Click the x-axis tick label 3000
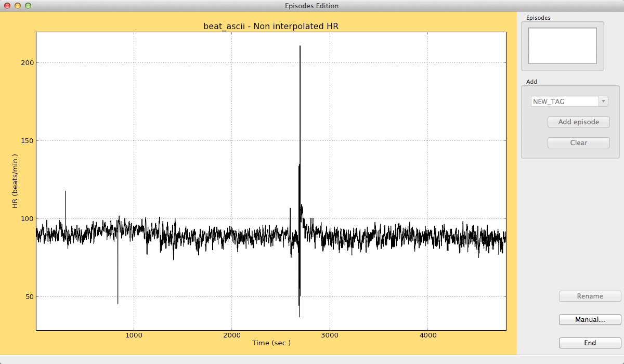Screen dimensions: 624x364 pos(330,335)
